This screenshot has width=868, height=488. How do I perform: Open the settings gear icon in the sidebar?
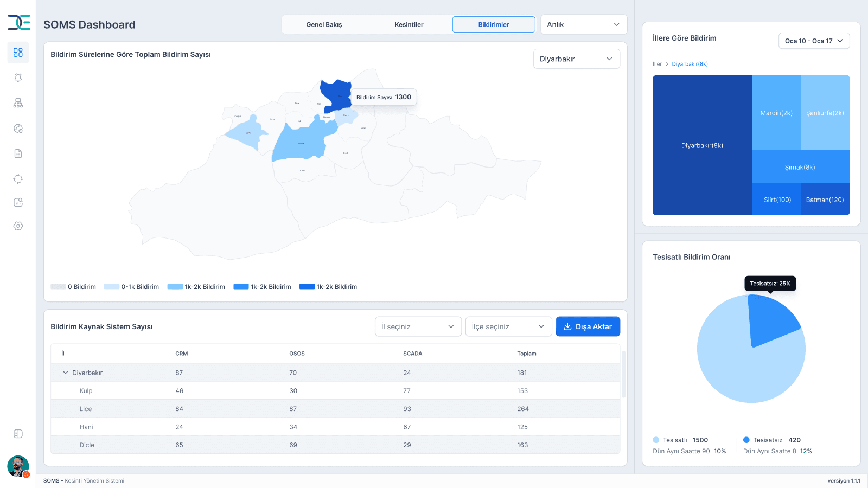coord(18,226)
